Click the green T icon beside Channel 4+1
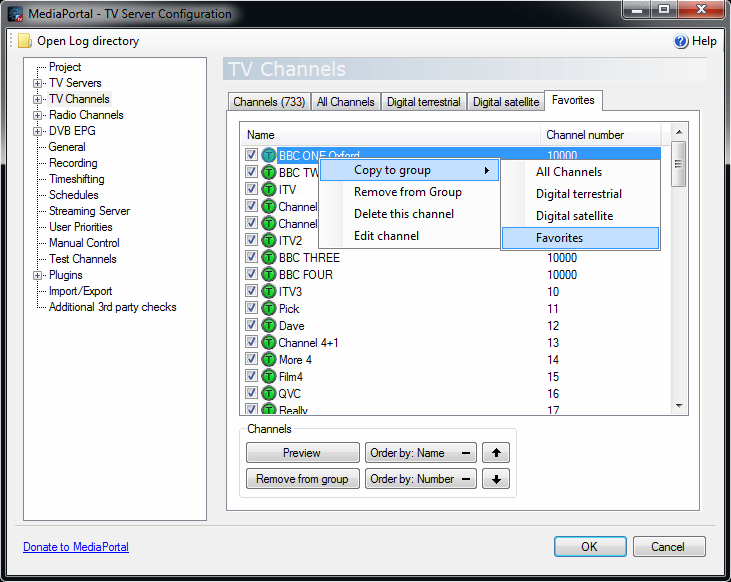 pos(269,342)
